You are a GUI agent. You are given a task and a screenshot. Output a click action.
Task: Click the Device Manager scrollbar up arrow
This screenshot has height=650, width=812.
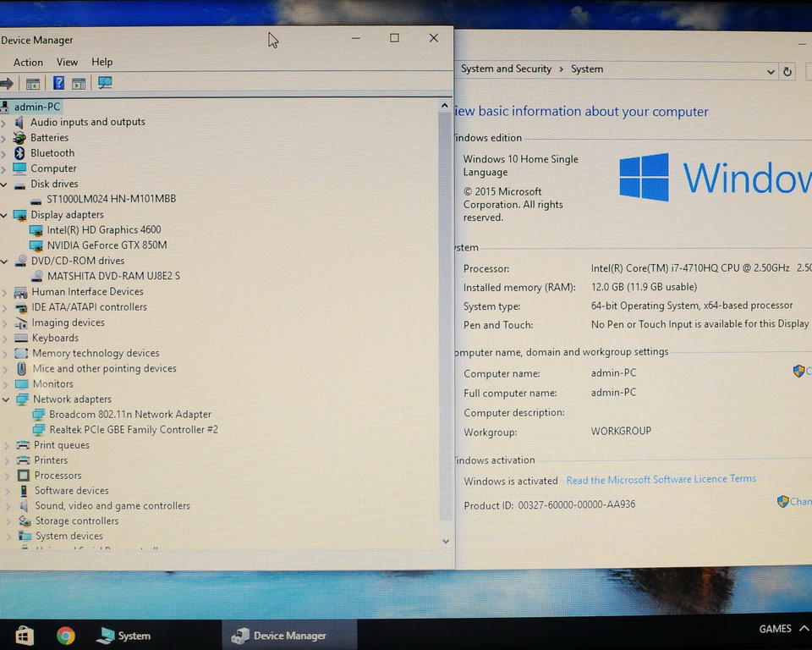[444, 106]
